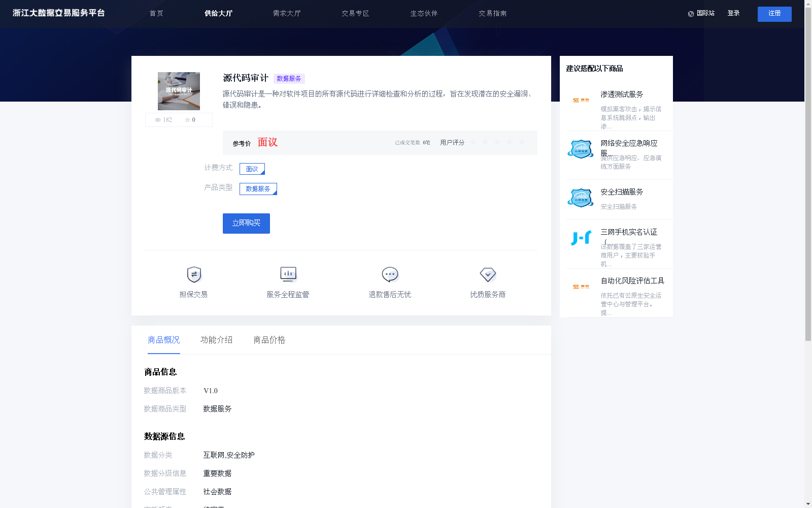Open the 网络安全应急响应服 recommended title
This screenshot has width=812, height=508.
[629, 147]
